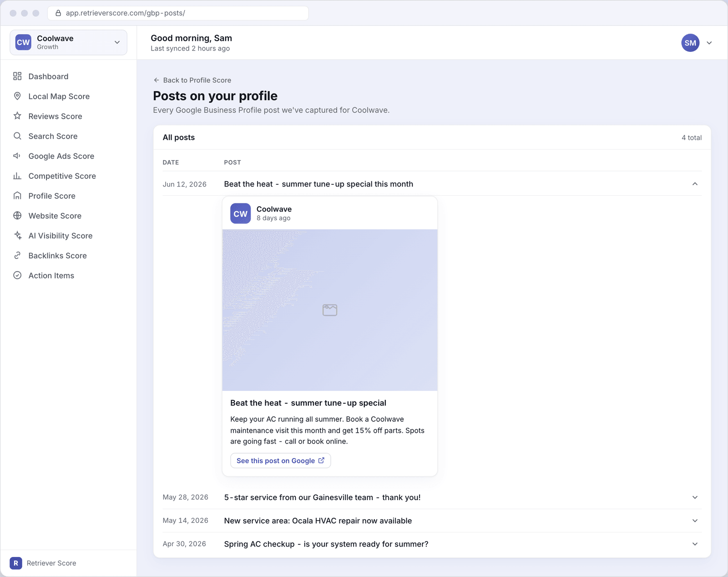Click the 4 total count
Viewport: 728px width, 577px height.
[x=692, y=137]
